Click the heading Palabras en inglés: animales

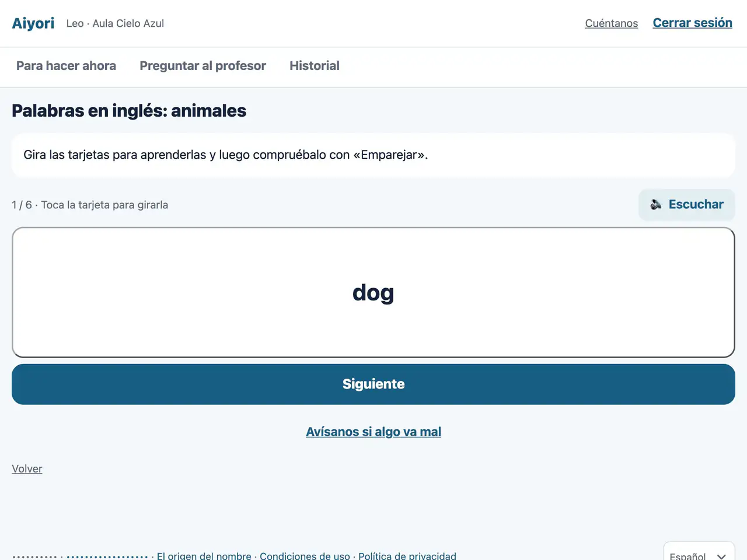(x=129, y=110)
